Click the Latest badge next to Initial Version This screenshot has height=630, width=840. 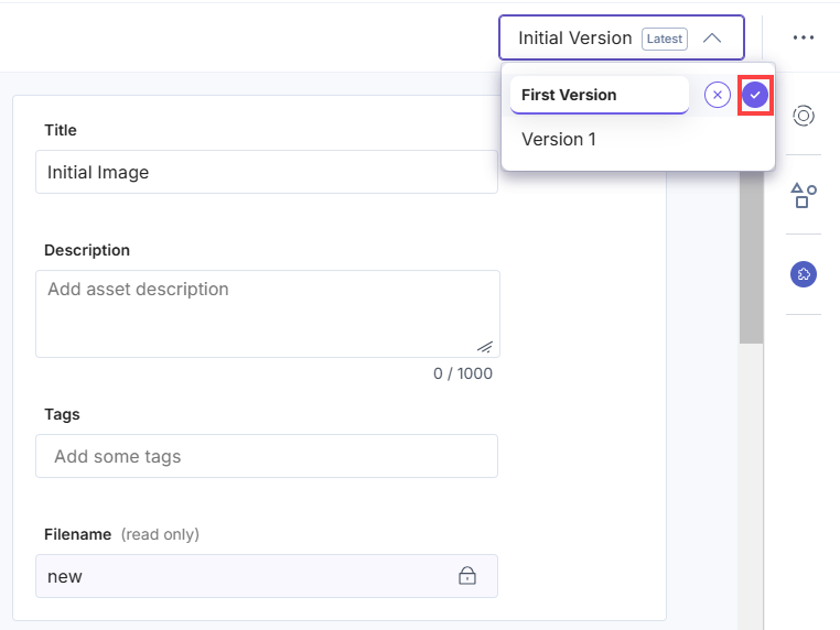click(x=664, y=39)
